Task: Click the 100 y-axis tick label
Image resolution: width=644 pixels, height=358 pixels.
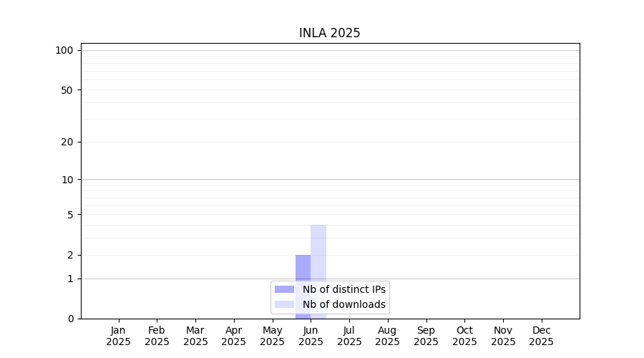Action: tap(64, 51)
